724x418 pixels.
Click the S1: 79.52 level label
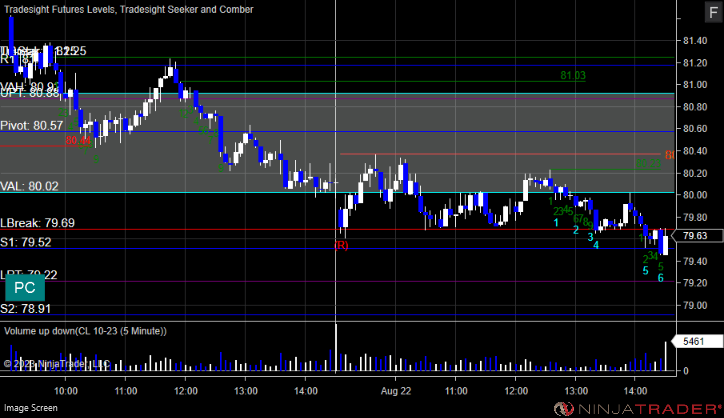point(25,242)
